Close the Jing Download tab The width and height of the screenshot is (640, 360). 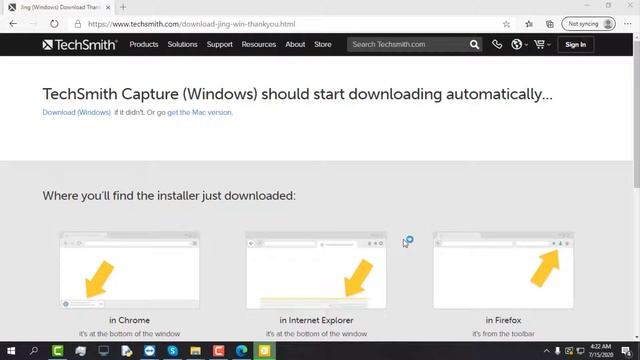[x=108, y=7]
